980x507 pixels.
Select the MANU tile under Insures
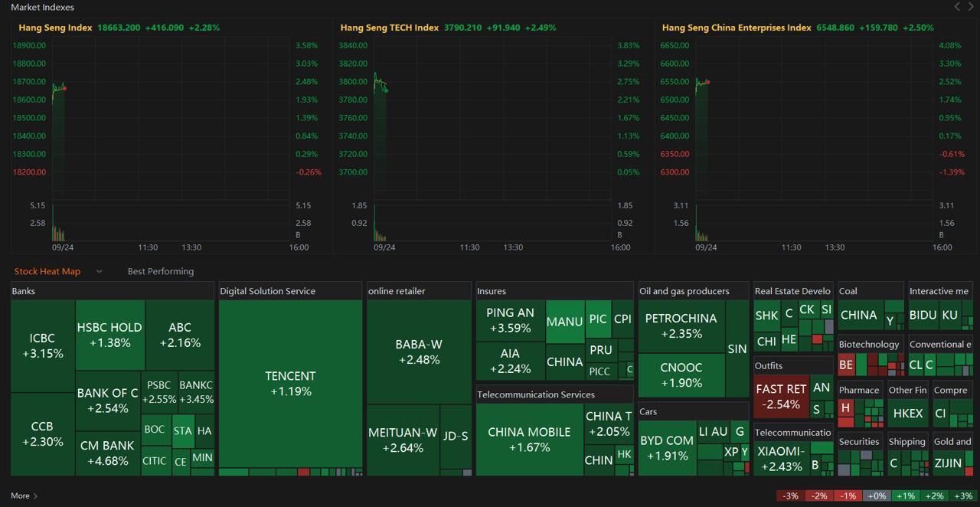pyautogui.click(x=565, y=322)
